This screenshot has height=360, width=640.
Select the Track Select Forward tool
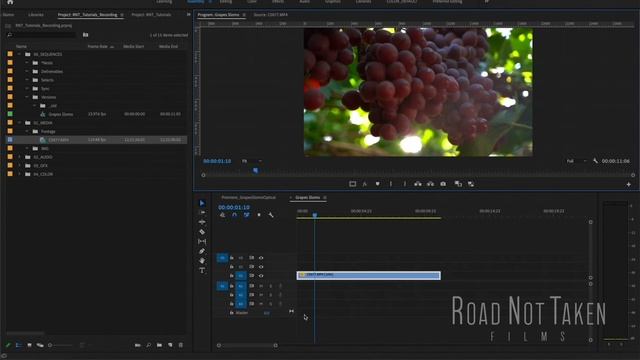[202, 213]
